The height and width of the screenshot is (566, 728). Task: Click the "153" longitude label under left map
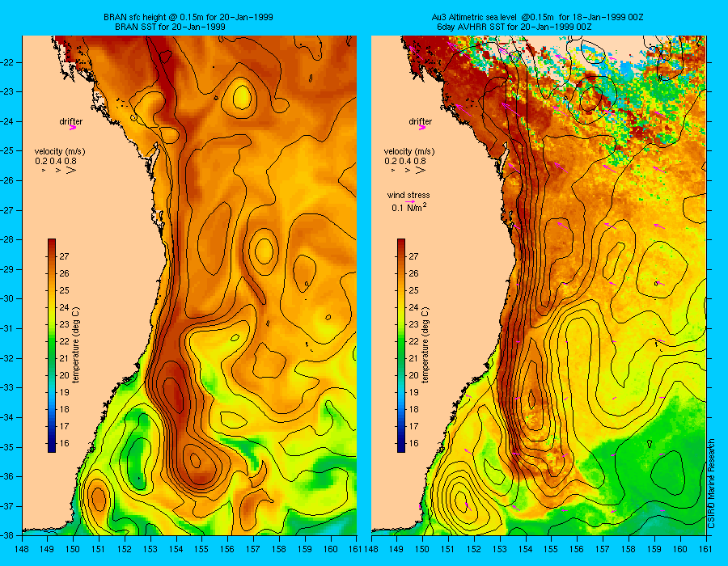click(x=150, y=550)
